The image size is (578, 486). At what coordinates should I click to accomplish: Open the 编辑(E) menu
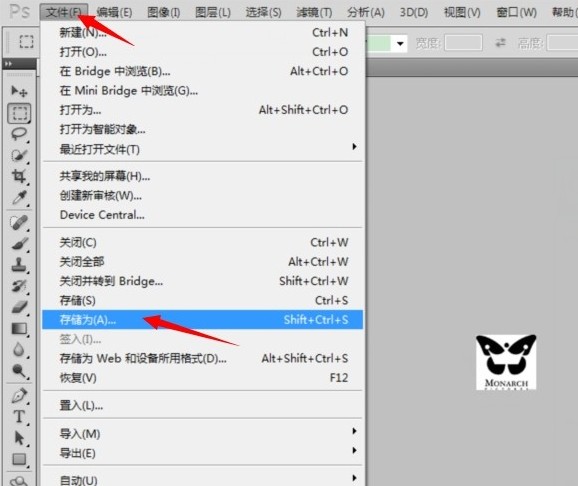pos(114,12)
